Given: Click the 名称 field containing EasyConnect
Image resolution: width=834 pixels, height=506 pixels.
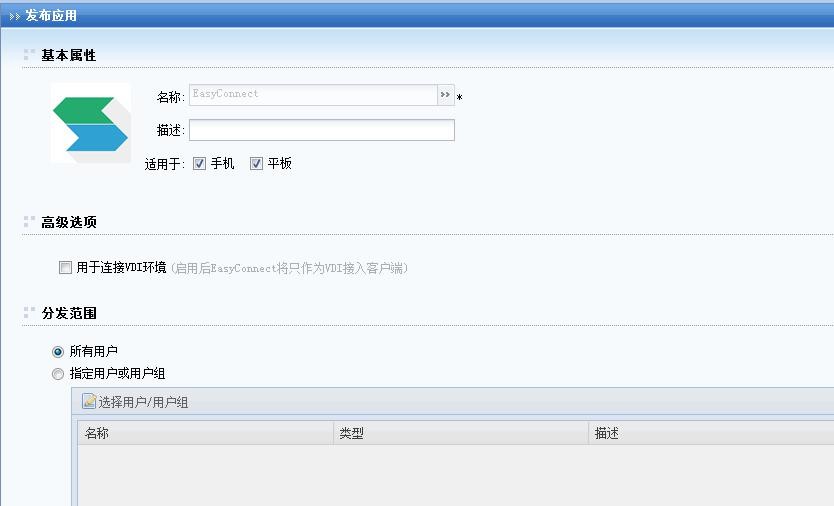Looking at the screenshot, I should pyautogui.click(x=312, y=95).
